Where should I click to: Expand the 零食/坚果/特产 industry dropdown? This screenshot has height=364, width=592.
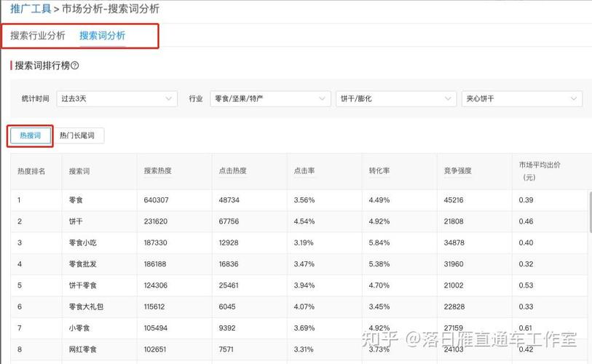(270, 99)
